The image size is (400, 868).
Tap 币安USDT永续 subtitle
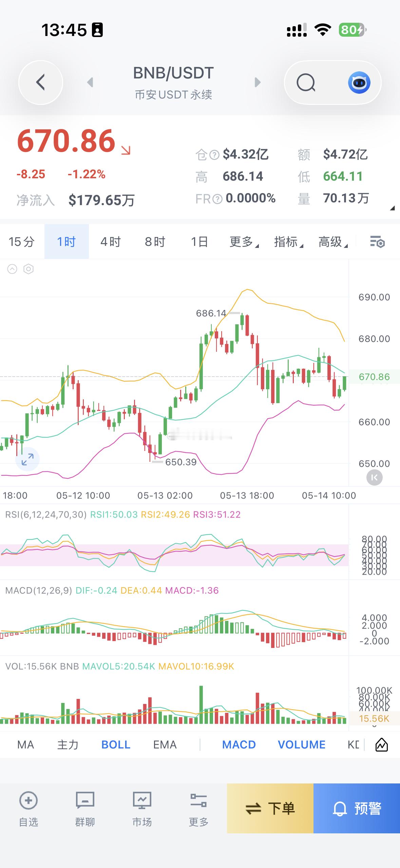click(173, 94)
